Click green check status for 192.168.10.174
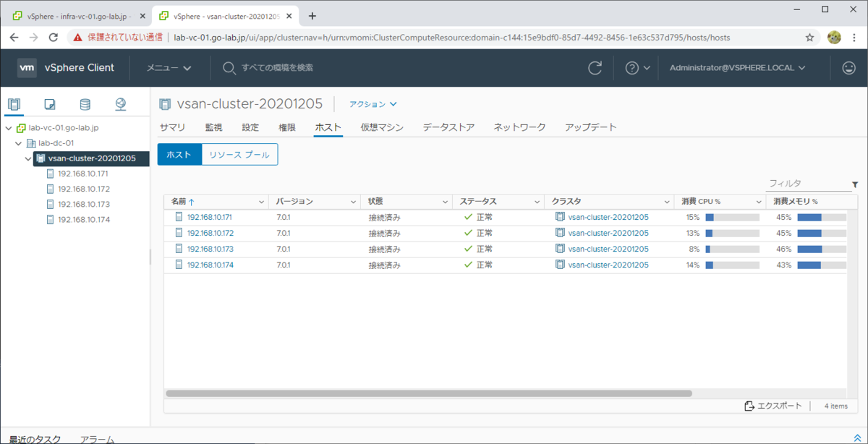This screenshot has height=444, width=868. coord(468,265)
